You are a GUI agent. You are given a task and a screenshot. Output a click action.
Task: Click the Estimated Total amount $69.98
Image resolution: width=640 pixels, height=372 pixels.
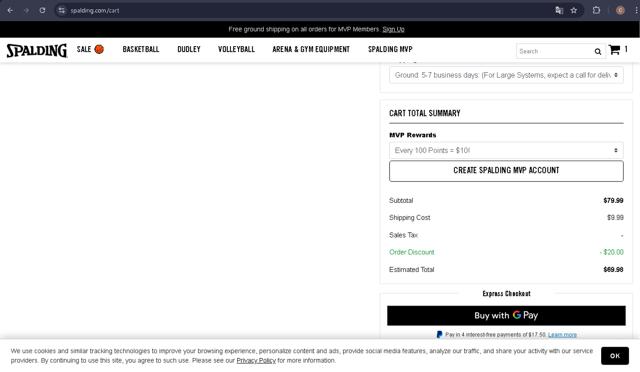click(x=613, y=270)
